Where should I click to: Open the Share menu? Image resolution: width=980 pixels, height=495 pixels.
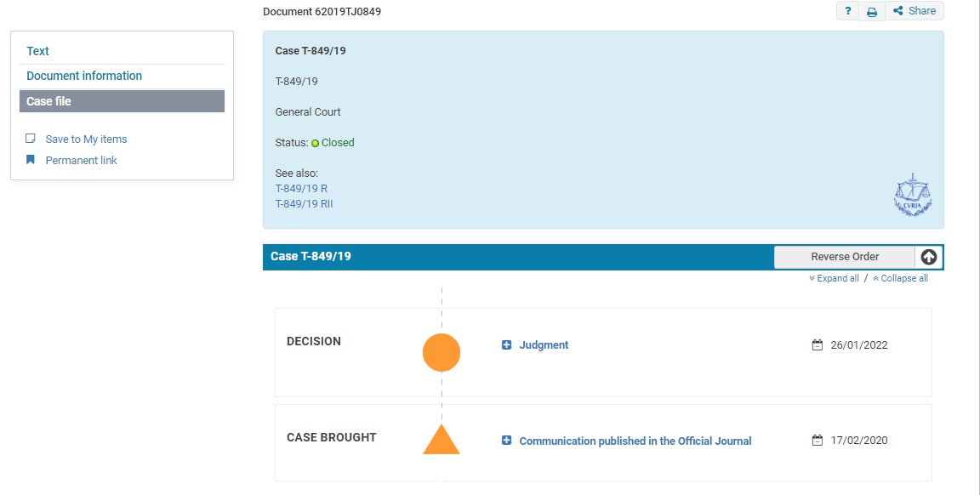(x=914, y=10)
